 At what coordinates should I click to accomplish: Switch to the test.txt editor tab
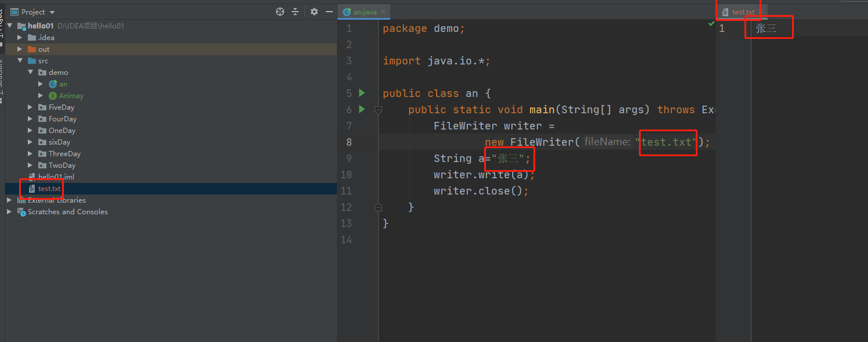[743, 12]
